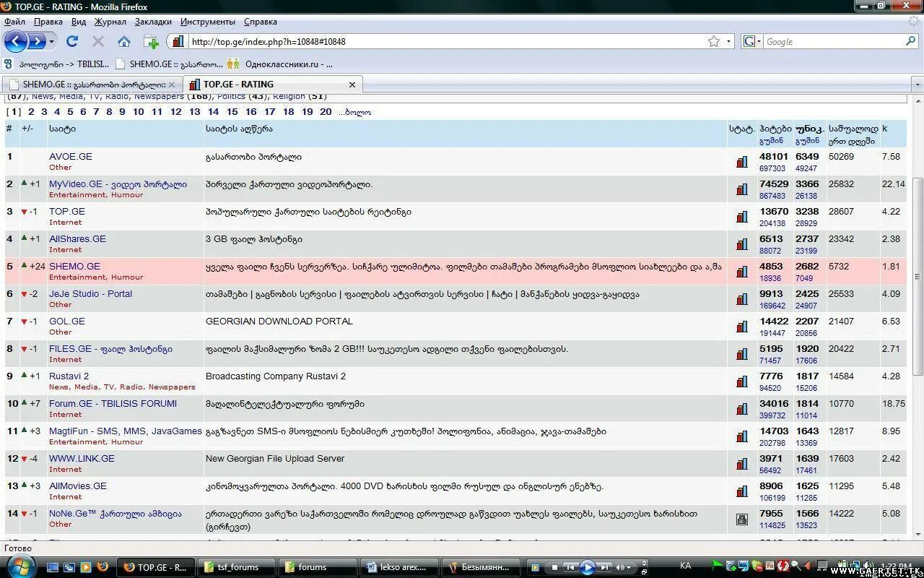Image resolution: width=924 pixels, height=578 pixels.
Task: Launch Firefox from quick launch icon
Action: [x=102, y=567]
